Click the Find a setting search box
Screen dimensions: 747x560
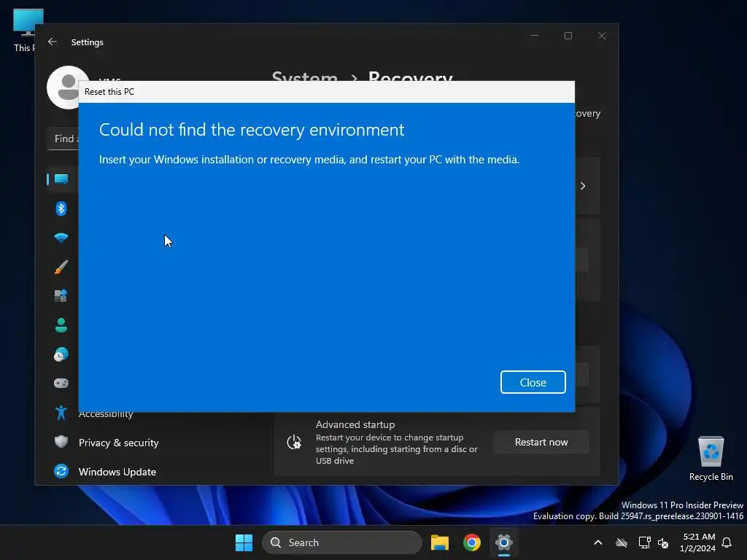64,139
